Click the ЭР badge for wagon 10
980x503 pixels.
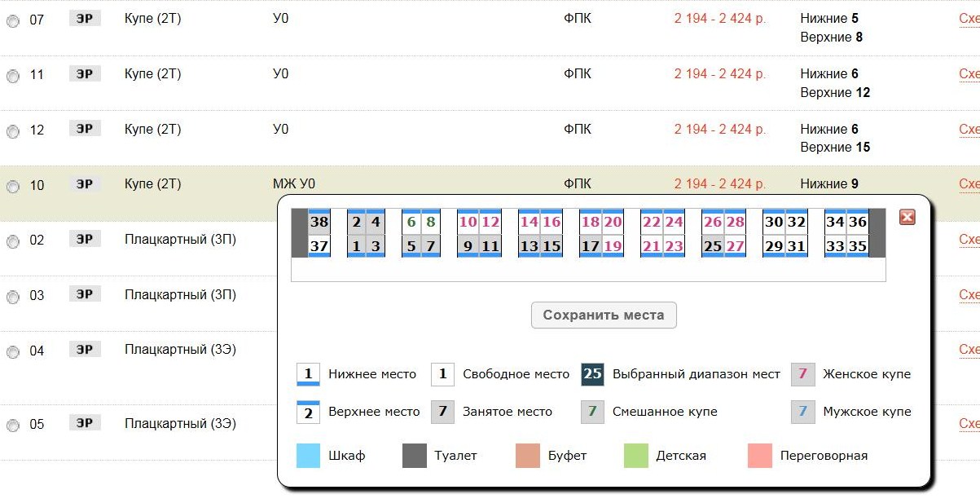click(x=85, y=184)
